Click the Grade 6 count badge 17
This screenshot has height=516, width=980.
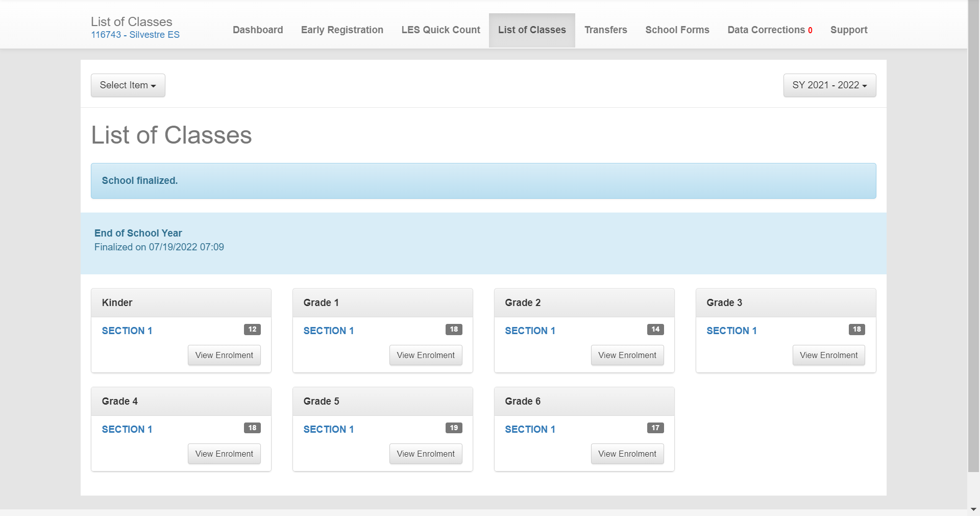coord(655,428)
